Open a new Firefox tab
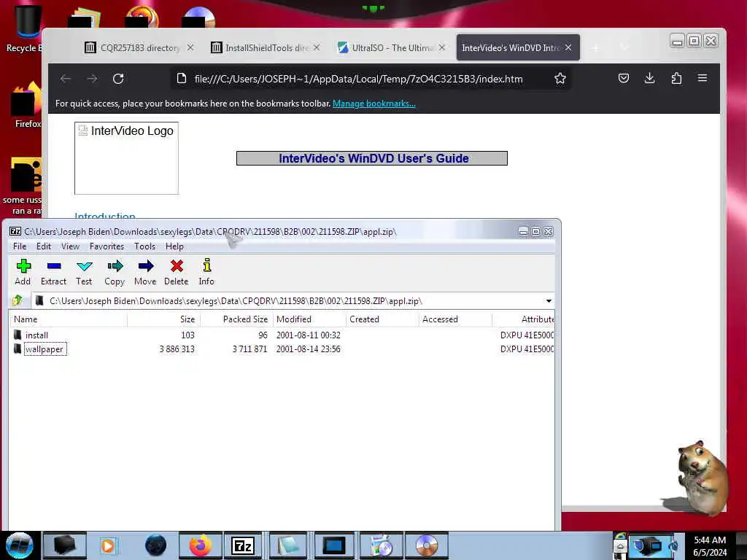 pyautogui.click(x=595, y=47)
